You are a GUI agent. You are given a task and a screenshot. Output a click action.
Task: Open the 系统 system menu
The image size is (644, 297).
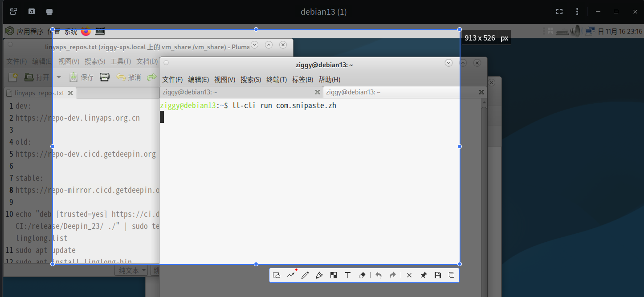pyautogui.click(x=71, y=31)
